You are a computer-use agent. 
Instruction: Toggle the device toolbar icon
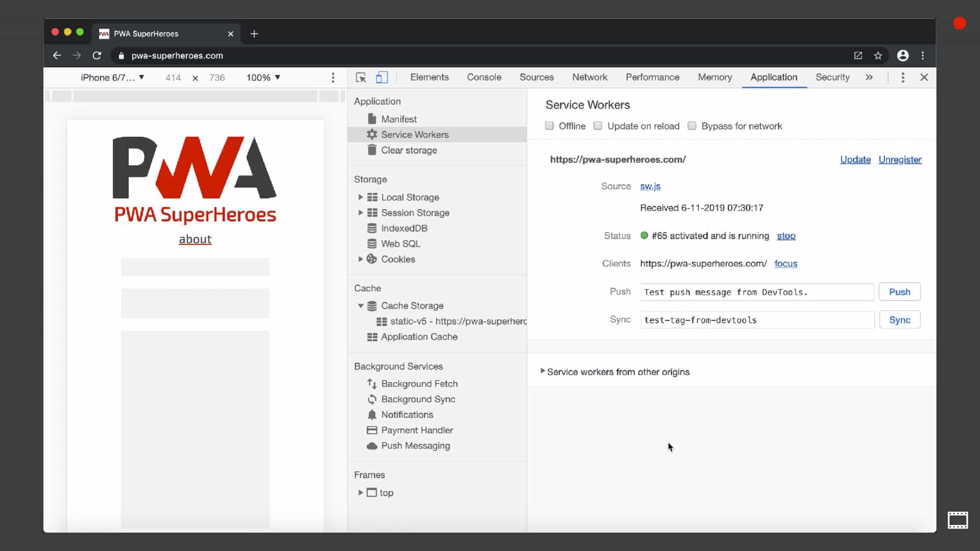[x=382, y=78]
